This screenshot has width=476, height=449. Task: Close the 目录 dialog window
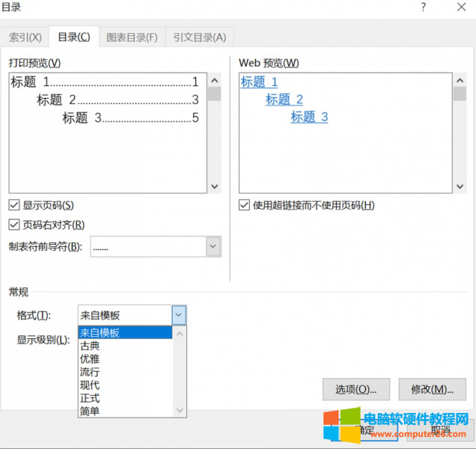(461, 7)
